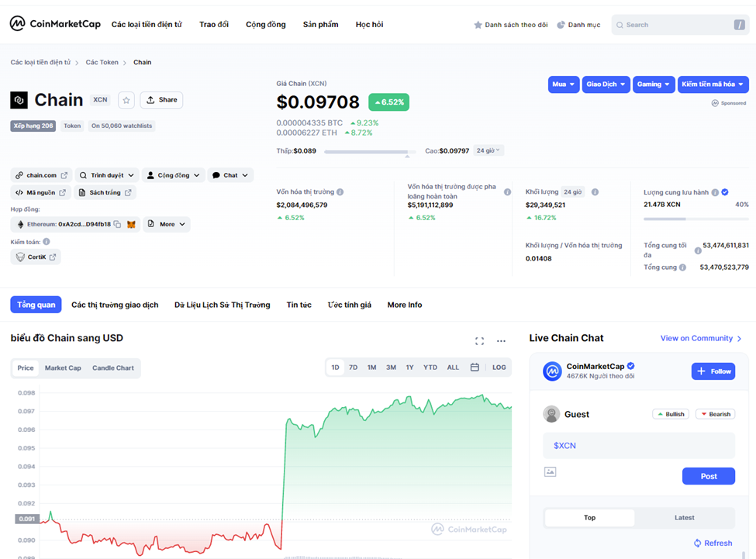
Task: Click the circulating supply 40% progress bar
Action: pyautogui.click(x=696, y=219)
